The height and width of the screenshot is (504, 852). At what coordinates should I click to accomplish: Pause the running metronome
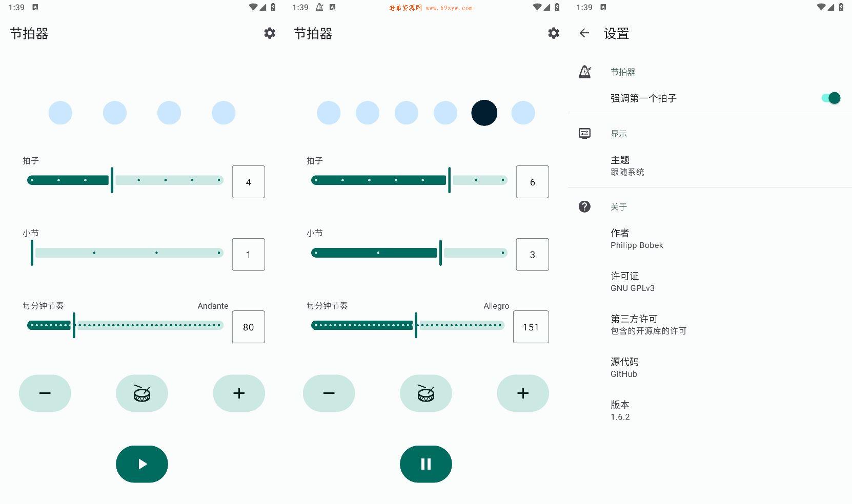(426, 464)
